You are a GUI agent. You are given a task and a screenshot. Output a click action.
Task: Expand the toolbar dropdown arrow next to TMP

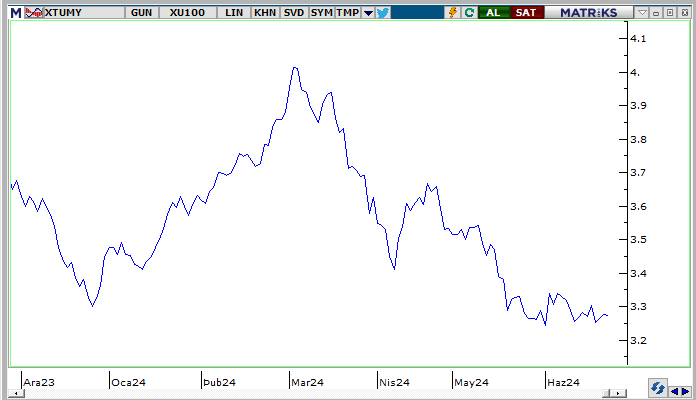[x=368, y=13]
